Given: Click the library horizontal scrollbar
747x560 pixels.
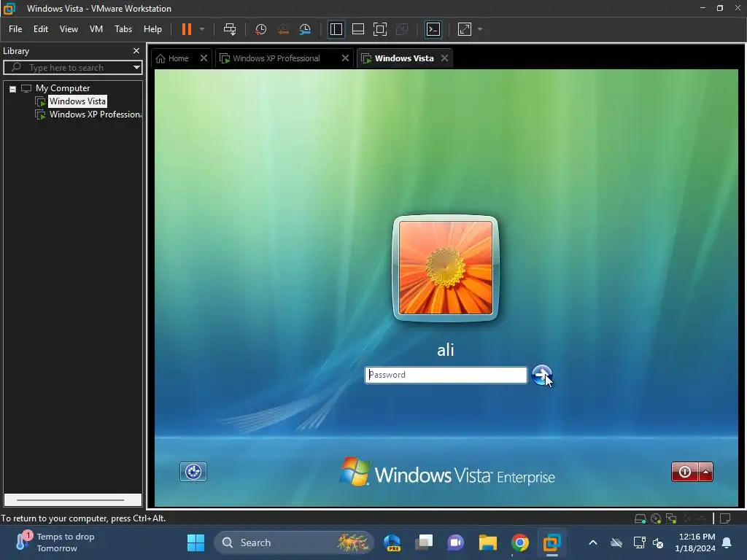Looking at the screenshot, I should coord(71,500).
